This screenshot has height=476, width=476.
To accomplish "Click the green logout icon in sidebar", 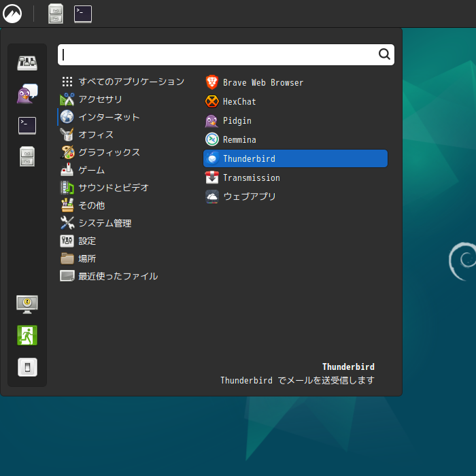I will tap(27, 335).
